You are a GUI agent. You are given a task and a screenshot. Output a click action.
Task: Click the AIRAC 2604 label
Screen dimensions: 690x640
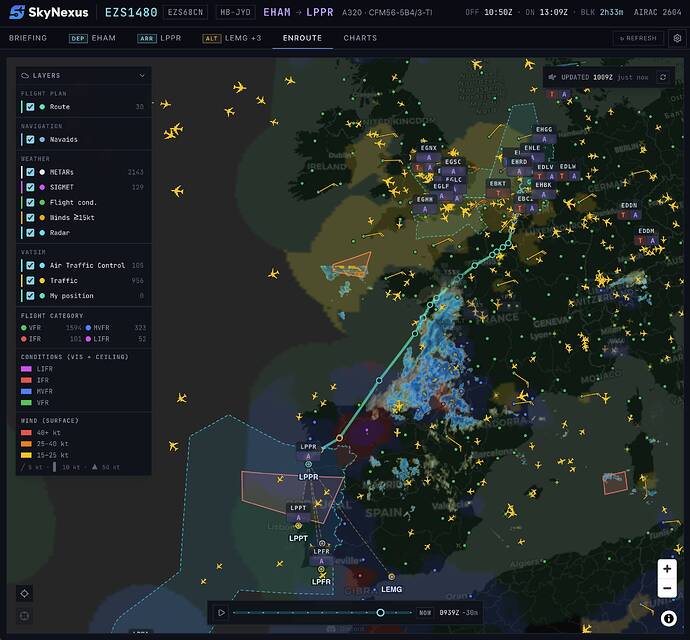[657, 12]
